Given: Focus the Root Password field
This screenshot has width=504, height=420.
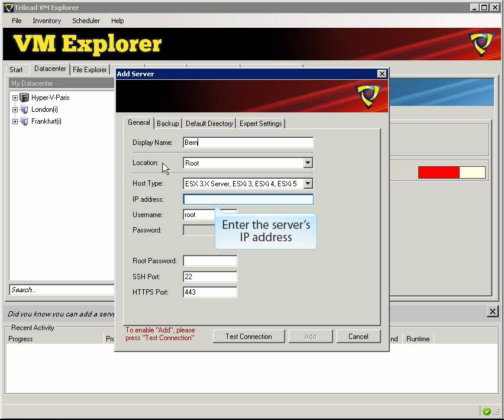Looking at the screenshot, I should tap(210, 261).
